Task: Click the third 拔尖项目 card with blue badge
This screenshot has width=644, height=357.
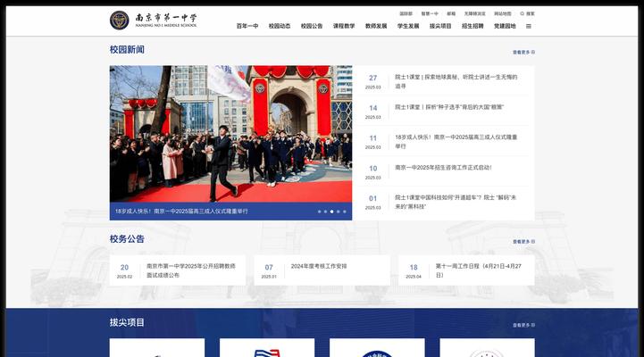Action: [377, 347]
